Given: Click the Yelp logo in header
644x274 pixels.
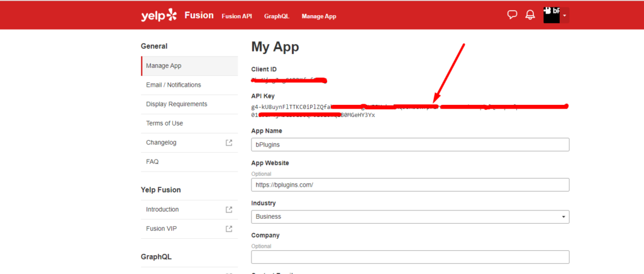Looking at the screenshot, I should pyautogui.click(x=159, y=16).
